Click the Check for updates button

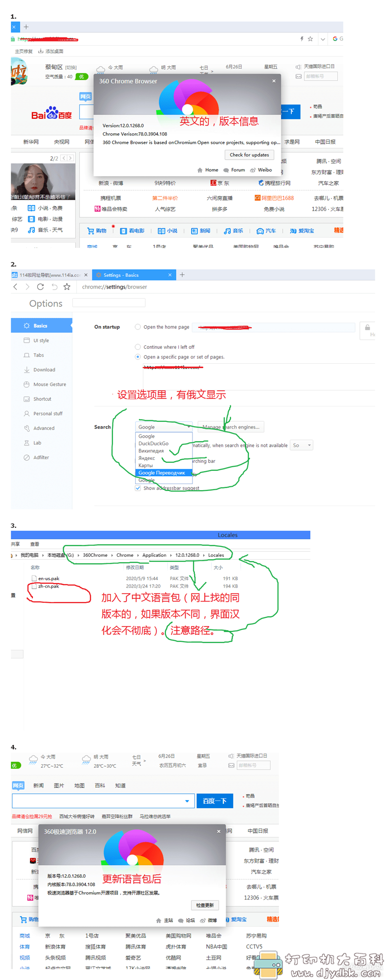click(249, 155)
